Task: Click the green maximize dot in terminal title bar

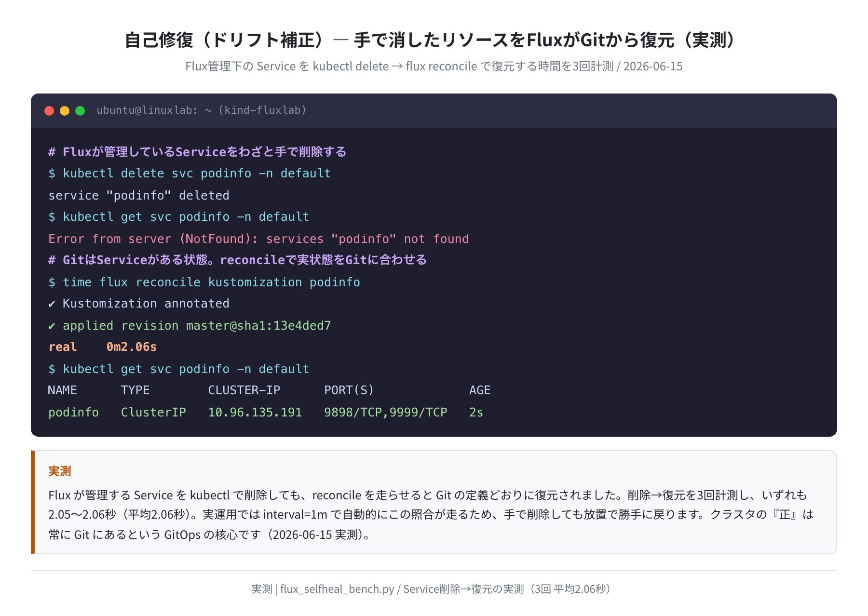Action: (x=80, y=111)
